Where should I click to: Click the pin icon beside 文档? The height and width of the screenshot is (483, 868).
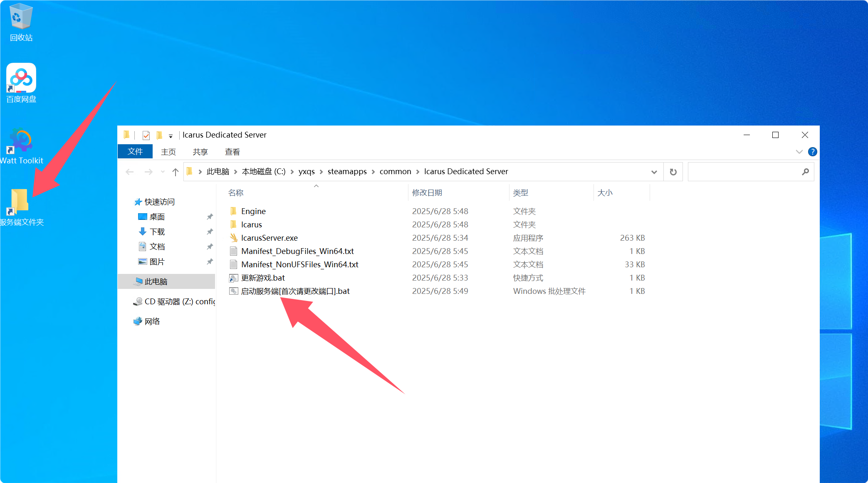[210, 247]
